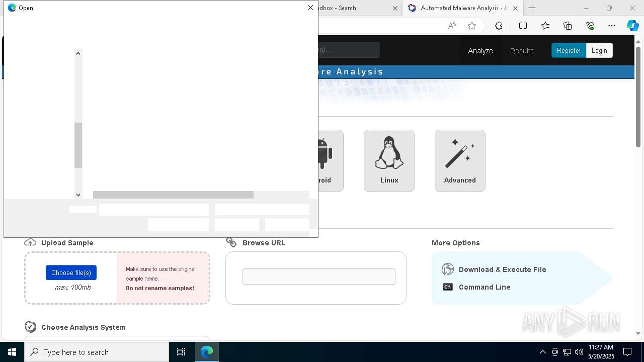Click the Choose Analysis System check icon
The width and height of the screenshot is (644, 362).
pos(30,327)
